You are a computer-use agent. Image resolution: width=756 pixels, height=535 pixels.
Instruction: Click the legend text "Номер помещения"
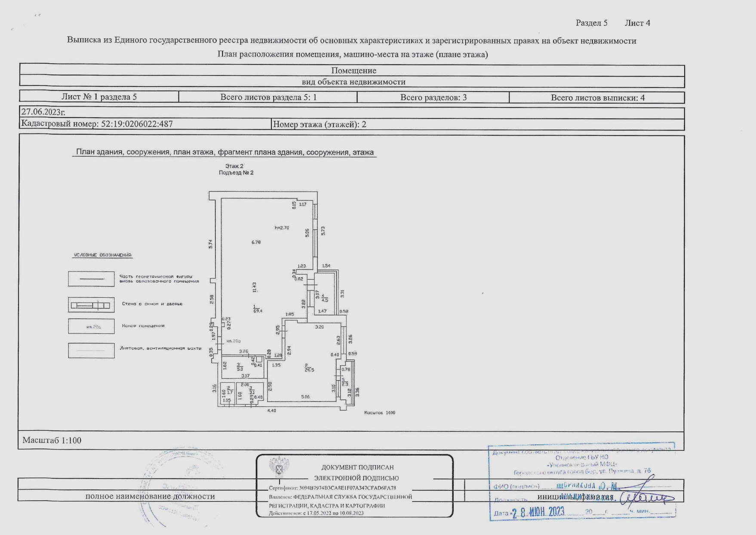click(143, 326)
